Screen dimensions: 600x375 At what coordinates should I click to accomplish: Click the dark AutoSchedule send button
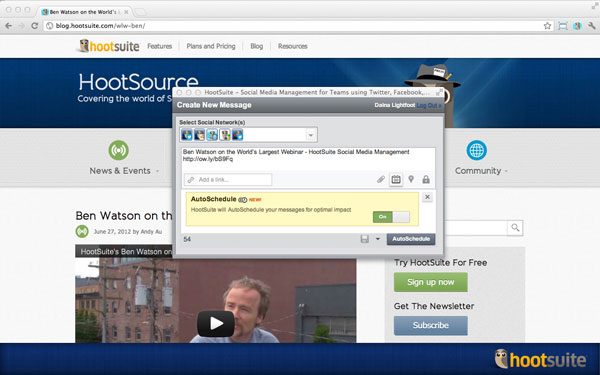tap(411, 239)
